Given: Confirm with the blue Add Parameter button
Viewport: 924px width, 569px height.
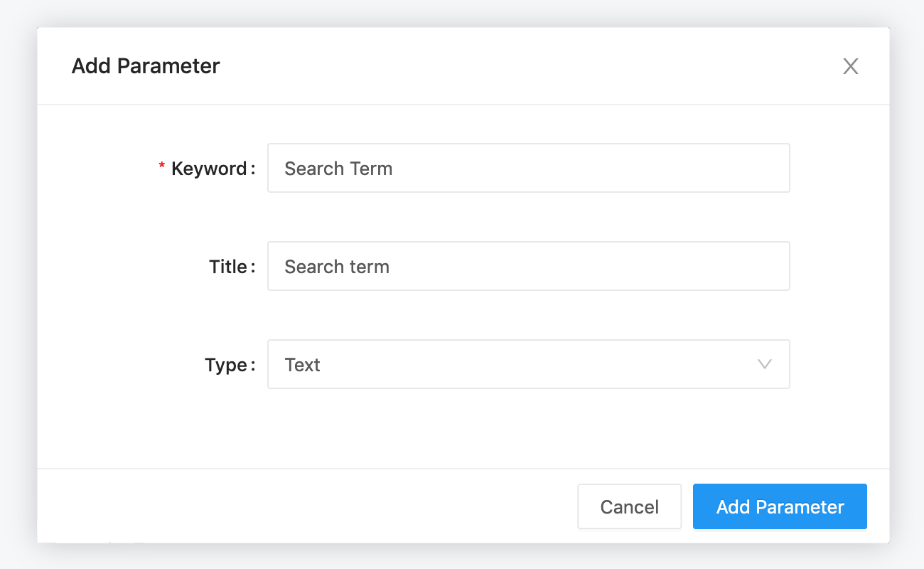Looking at the screenshot, I should click(780, 506).
